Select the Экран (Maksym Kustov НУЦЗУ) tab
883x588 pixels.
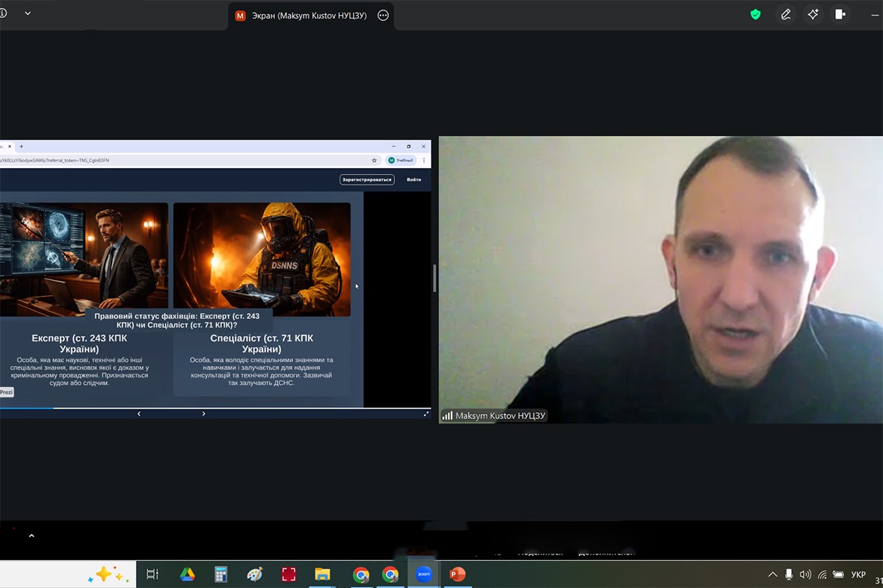301,15
